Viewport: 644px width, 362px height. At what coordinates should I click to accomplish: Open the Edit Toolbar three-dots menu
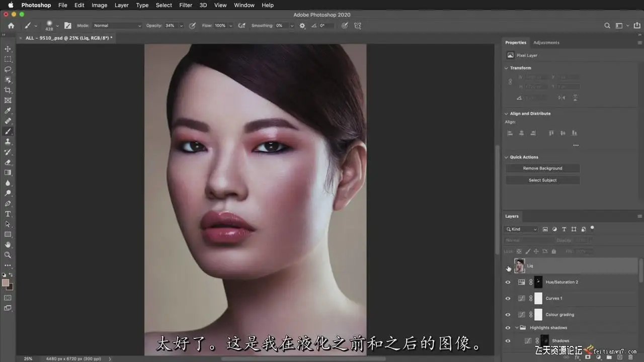8,265
